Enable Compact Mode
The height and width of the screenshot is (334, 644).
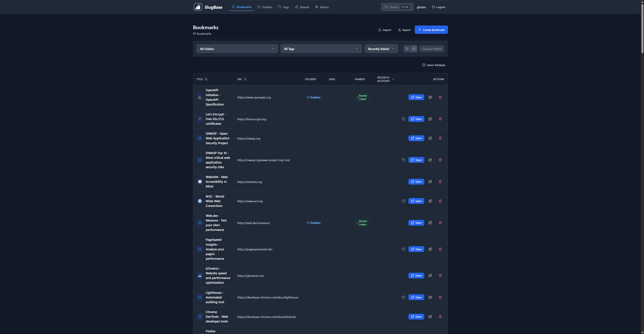[x=432, y=48]
